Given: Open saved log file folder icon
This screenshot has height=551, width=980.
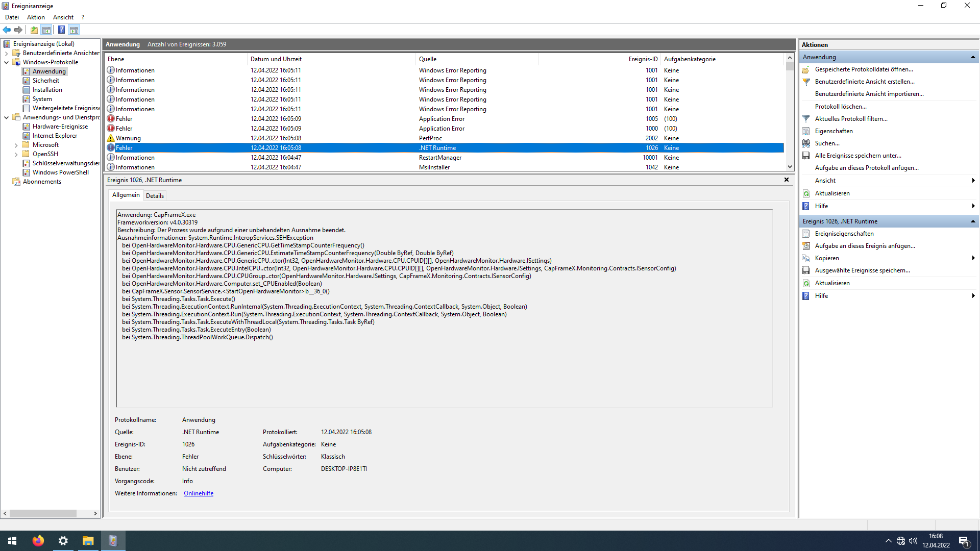Looking at the screenshot, I should [x=806, y=69].
